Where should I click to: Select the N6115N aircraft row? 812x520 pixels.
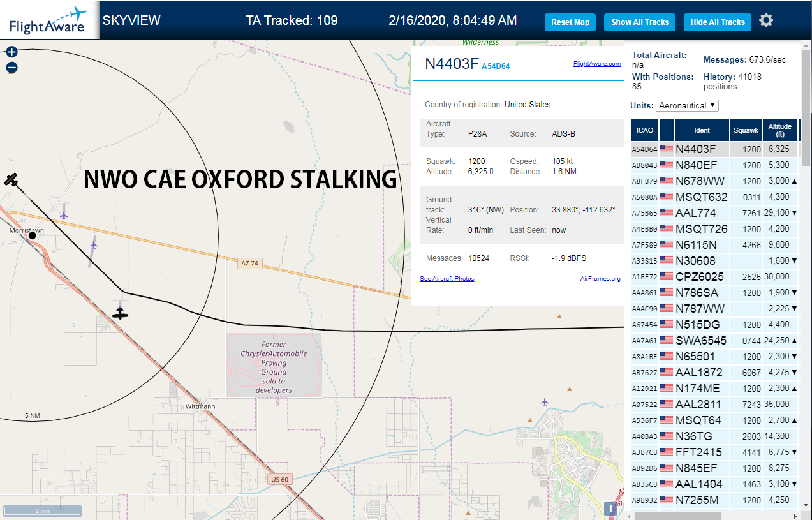[714, 245]
